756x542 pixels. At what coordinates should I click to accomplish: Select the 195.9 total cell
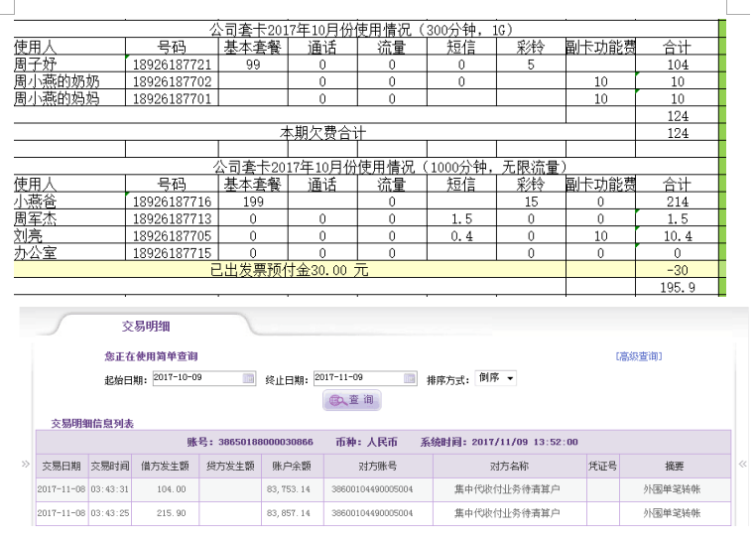(678, 286)
